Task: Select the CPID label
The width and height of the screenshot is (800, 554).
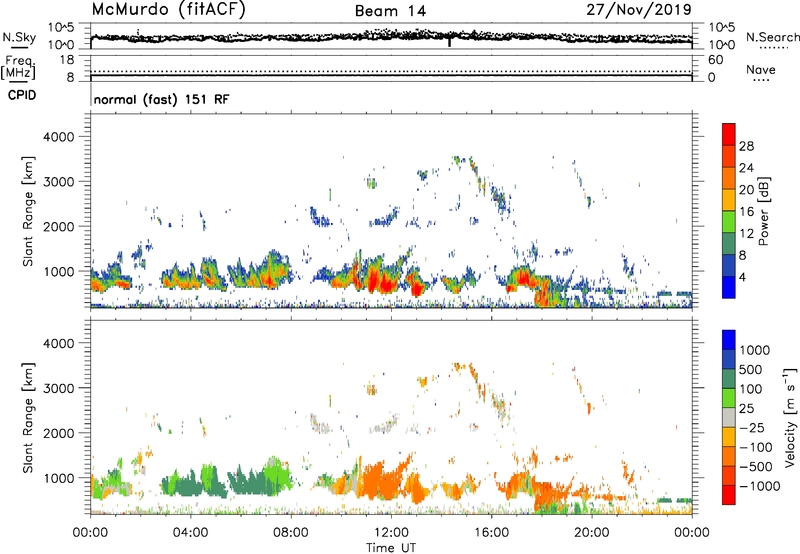Action: click(21, 95)
